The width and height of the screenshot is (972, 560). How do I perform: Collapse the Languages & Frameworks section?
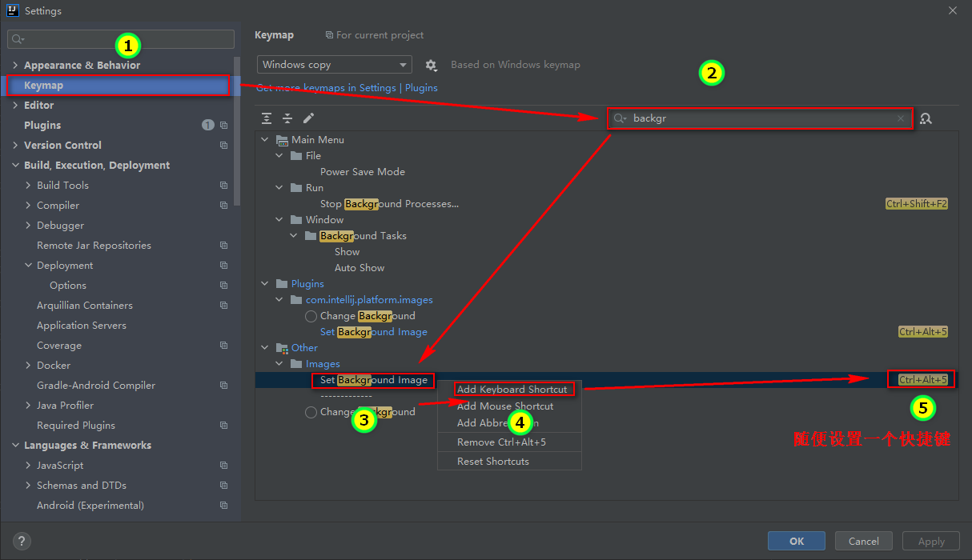[15, 446]
